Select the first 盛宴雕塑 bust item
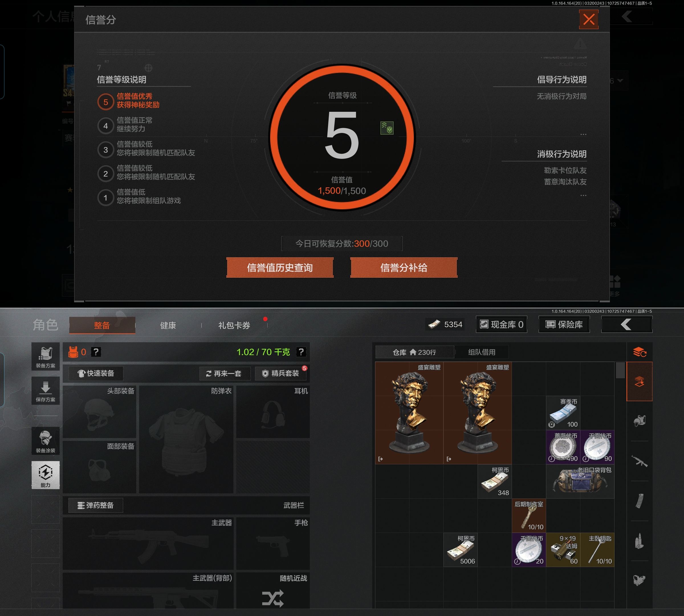This screenshot has height=616, width=684. pos(409,413)
